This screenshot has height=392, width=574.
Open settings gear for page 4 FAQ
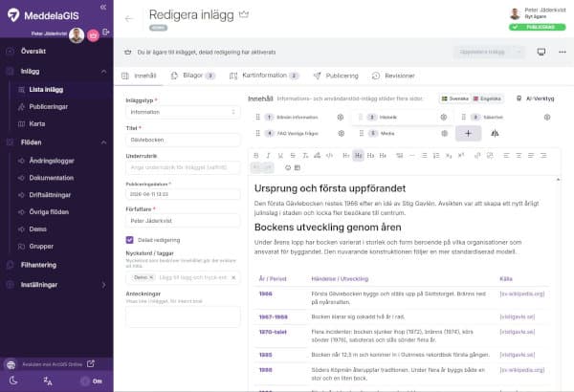(342, 133)
